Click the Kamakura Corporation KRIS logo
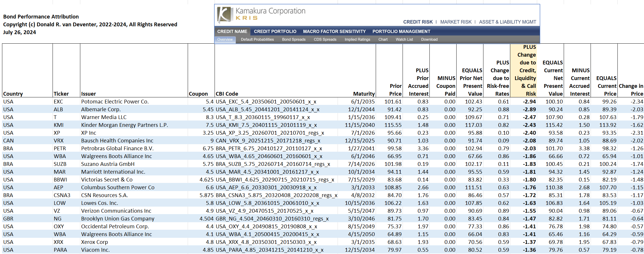 261,14
